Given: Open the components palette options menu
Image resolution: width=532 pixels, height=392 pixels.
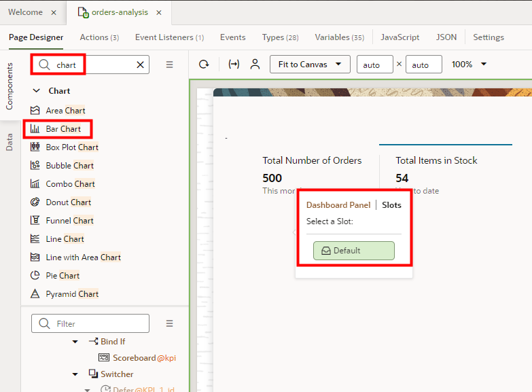Looking at the screenshot, I should pyautogui.click(x=170, y=65).
